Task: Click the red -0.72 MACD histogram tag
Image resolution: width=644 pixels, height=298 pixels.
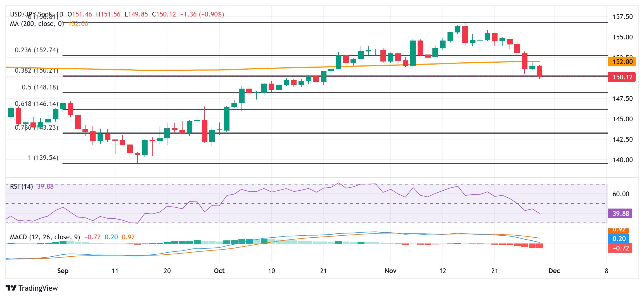Action: (620, 248)
